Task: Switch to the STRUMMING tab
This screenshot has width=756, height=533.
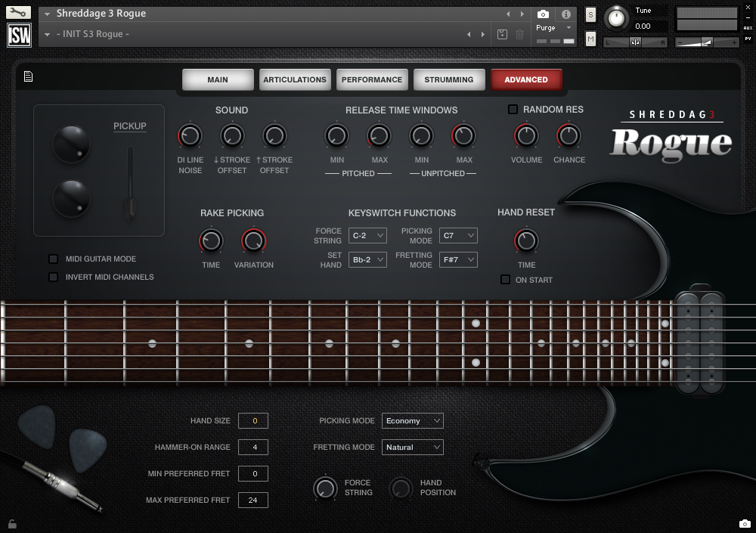Action: point(449,79)
